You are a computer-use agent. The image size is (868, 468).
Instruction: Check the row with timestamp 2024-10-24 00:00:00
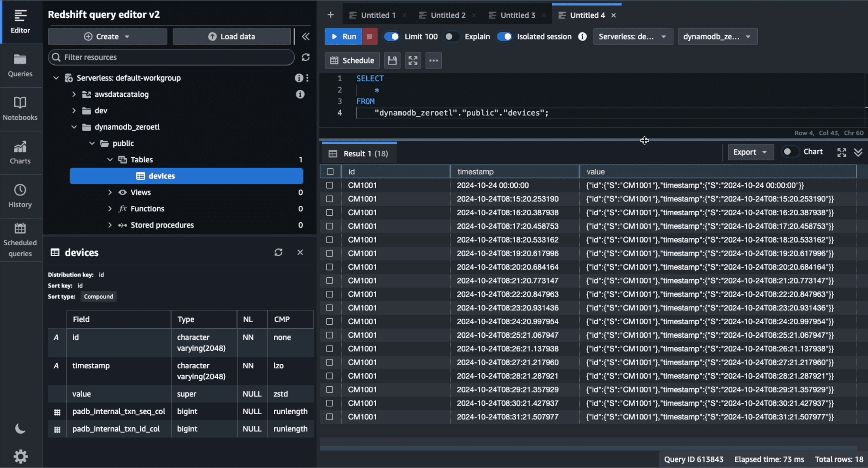[330, 185]
